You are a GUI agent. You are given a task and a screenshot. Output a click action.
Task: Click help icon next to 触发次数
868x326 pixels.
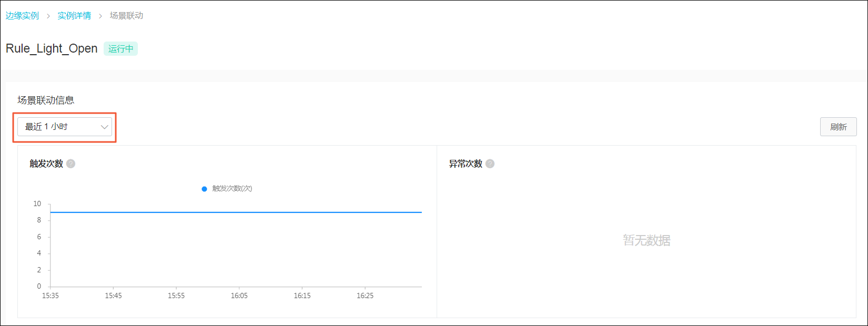(x=70, y=164)
